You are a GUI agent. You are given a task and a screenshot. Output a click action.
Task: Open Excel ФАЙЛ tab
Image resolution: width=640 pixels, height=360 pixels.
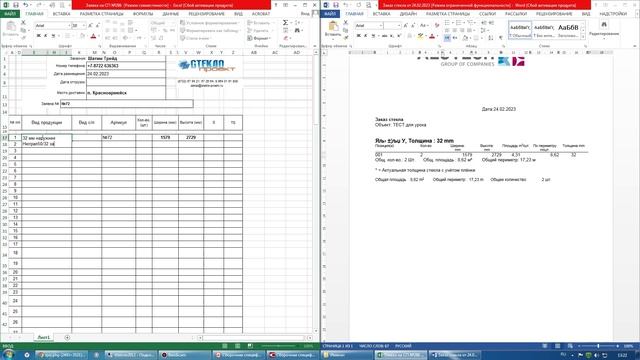10,14
